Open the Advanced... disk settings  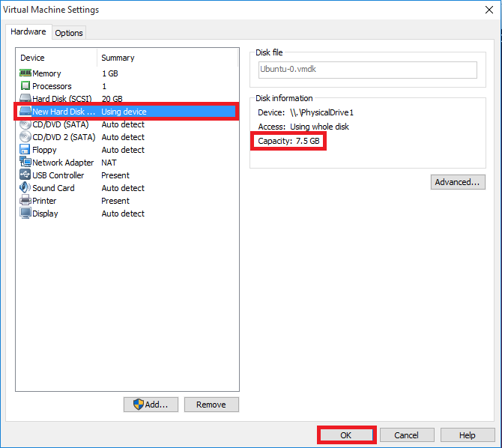point(458,182)
